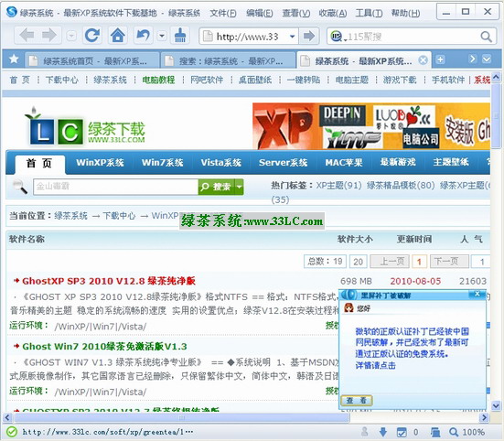Viewport: 504px width, 441px height.
Task: Go forward with the forward arrow
Action: (49, 36)
